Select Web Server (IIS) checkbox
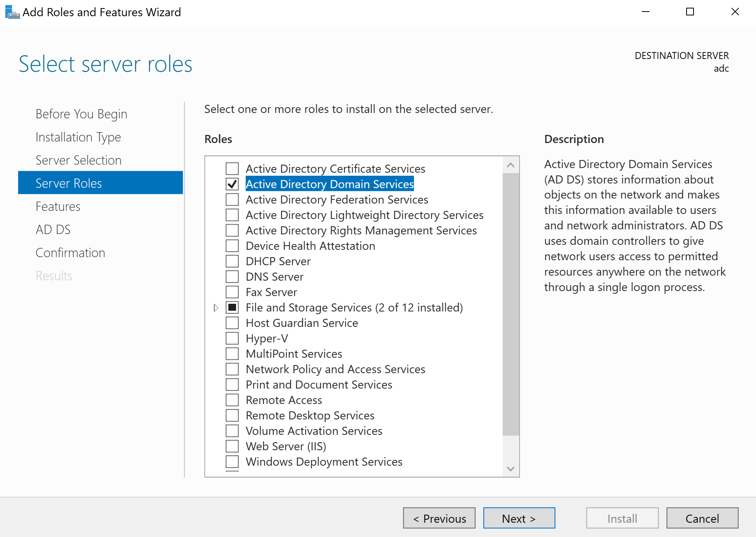The width and height of the screenshot is (756, 537). (x=232, y=446)
